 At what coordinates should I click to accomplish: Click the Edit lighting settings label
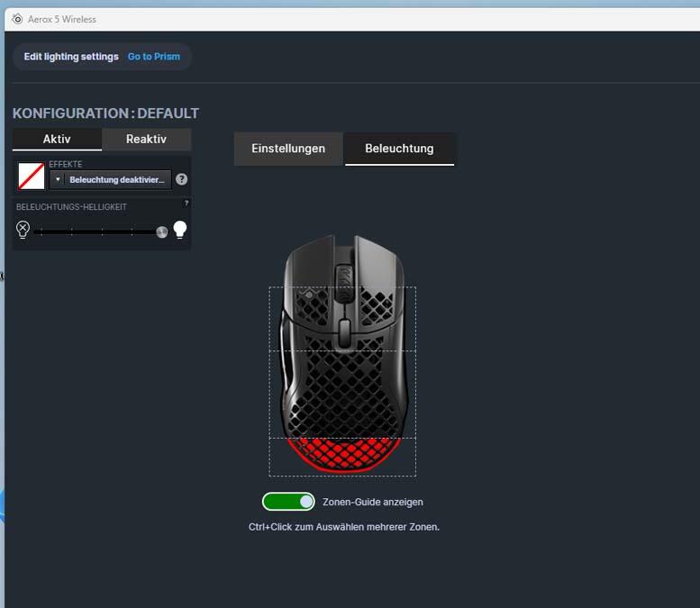click(x=71, y=57)
